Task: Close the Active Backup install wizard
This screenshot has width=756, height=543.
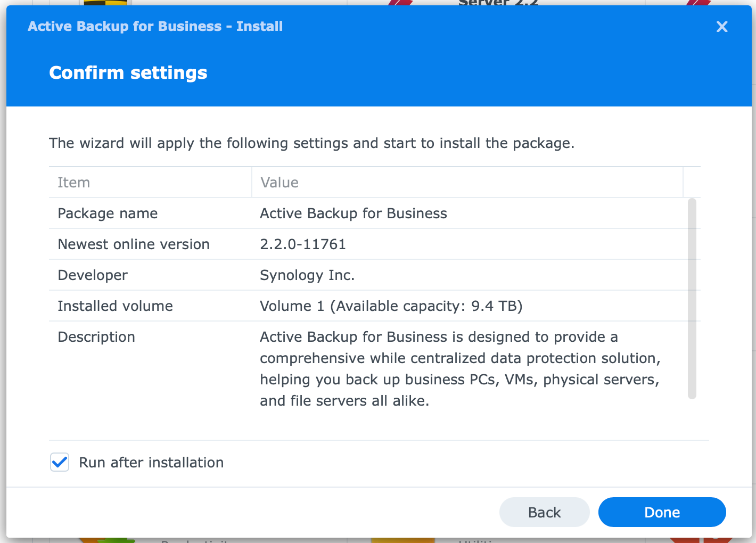Action: click(x=721, y=27)
